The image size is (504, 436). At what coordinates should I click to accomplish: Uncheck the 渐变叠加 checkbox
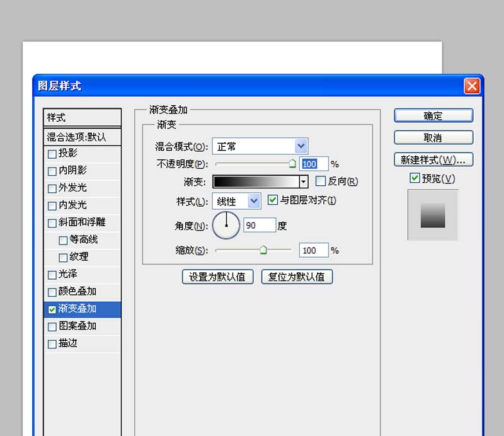pyautogui.click(x=52, y=309)
